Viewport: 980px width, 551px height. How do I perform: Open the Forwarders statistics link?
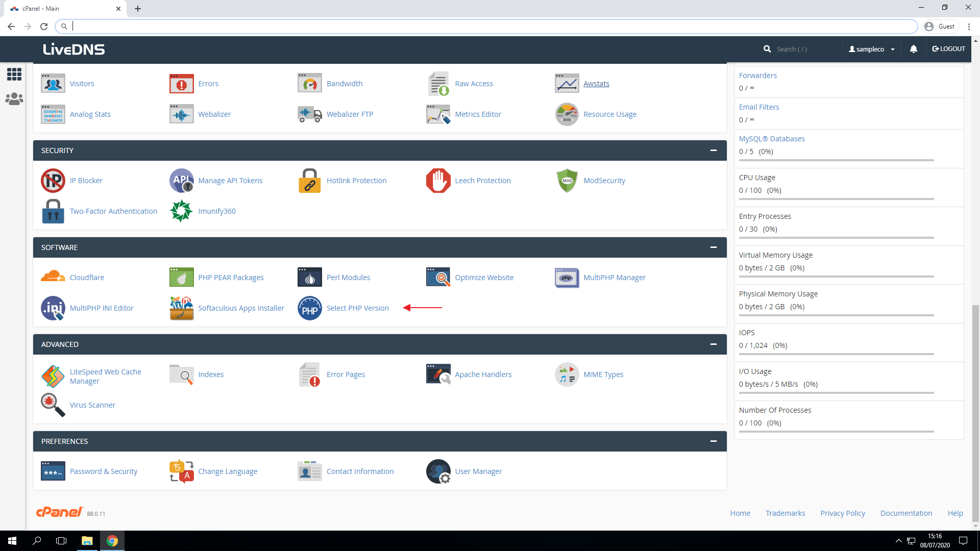(x=757, y=76)
